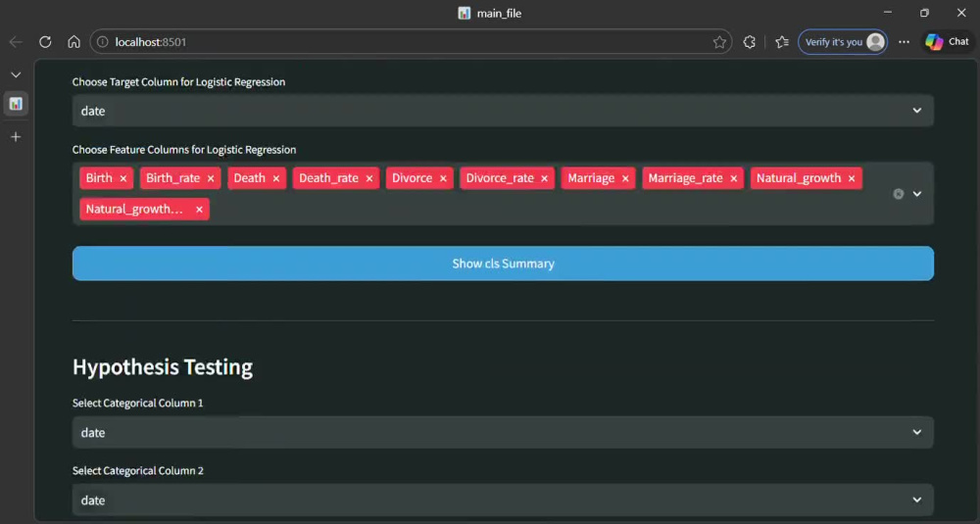Viewport: 980px width, 524px height.
Task: Open the favorites list icon
Action: [x=782, y=42]
